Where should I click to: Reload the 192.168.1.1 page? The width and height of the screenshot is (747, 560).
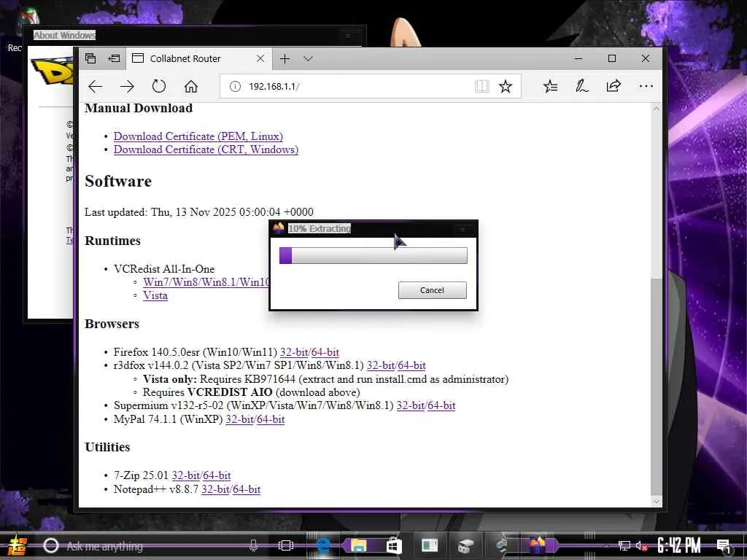click(158, 86)
